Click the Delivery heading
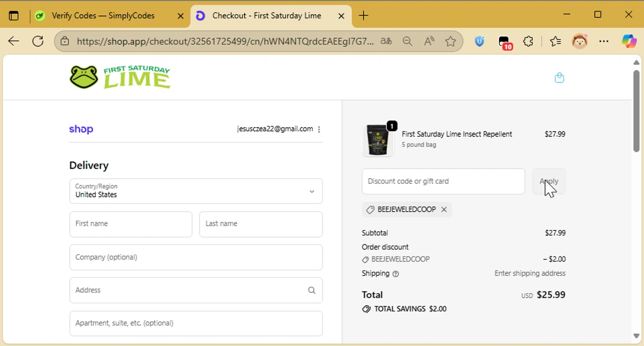 89,165
